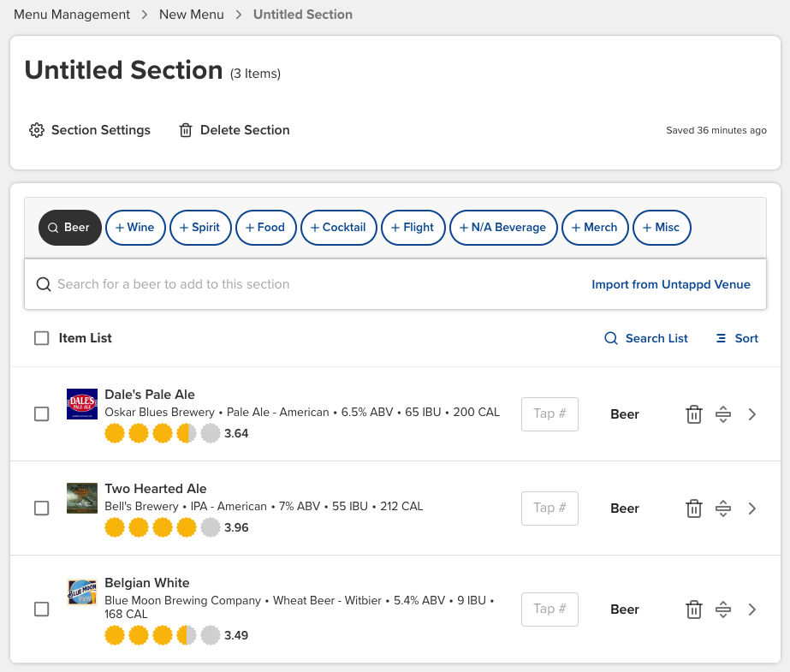This screenshot has width=790, height=672.
Task: Click reorder handle for Two Hearted Ale
Action: coord(723,508)
